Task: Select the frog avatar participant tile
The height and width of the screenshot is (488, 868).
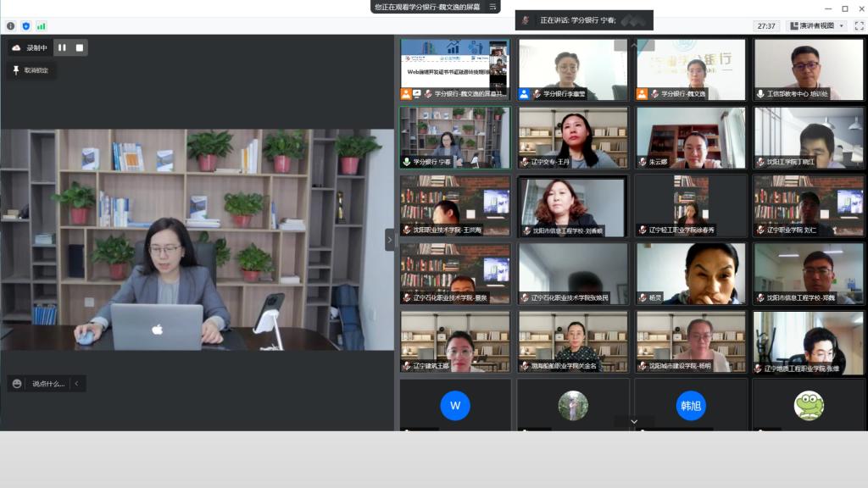Action: tap(808, 405)
